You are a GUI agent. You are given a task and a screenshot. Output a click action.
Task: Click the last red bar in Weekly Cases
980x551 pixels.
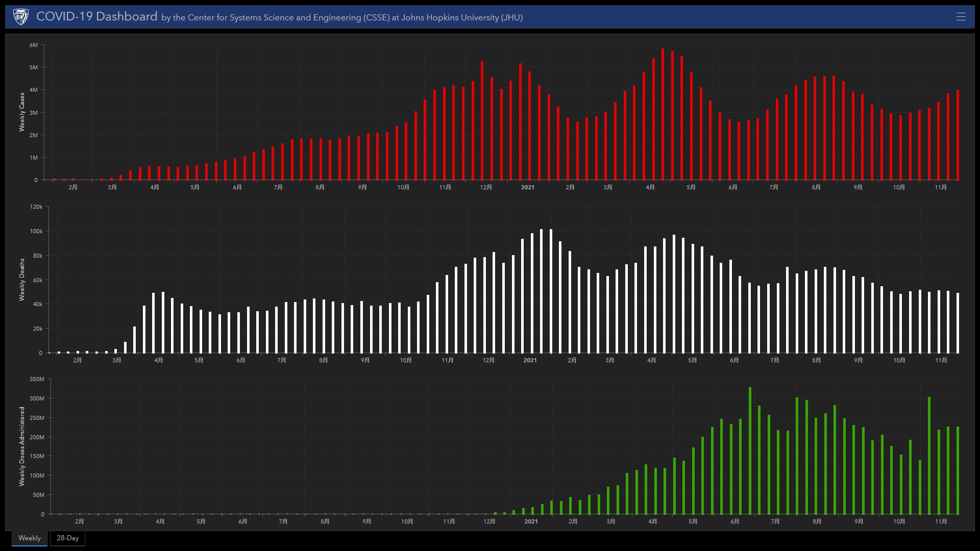pyautogui.click(x=958, y=135)
